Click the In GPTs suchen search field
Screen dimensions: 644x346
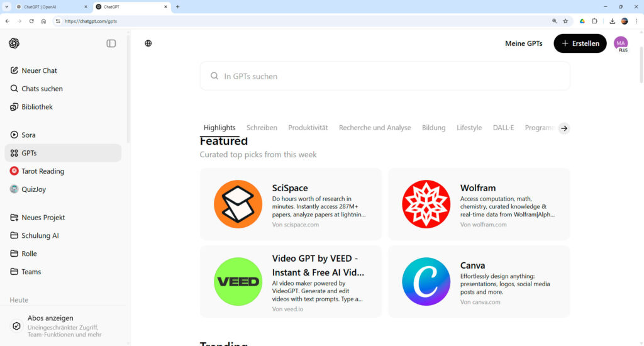click(385, 76)
